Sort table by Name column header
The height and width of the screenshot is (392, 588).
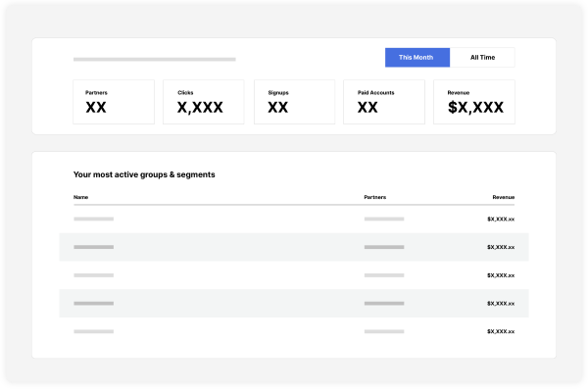point(80,197)
